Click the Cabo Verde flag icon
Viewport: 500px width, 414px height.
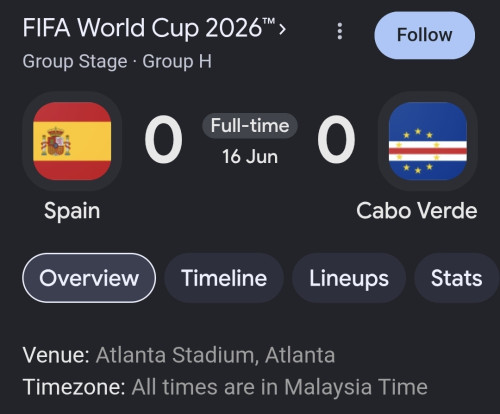click(428, 141)
